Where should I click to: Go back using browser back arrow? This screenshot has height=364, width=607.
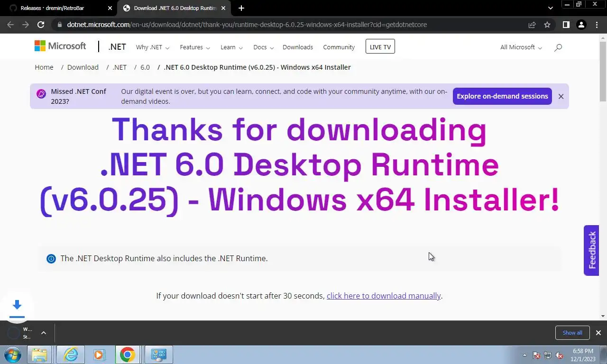click(10, 25)
